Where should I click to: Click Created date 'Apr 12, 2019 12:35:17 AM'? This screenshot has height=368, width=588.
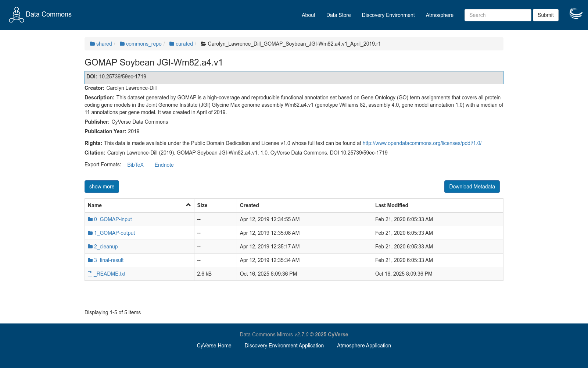[270, 247]
